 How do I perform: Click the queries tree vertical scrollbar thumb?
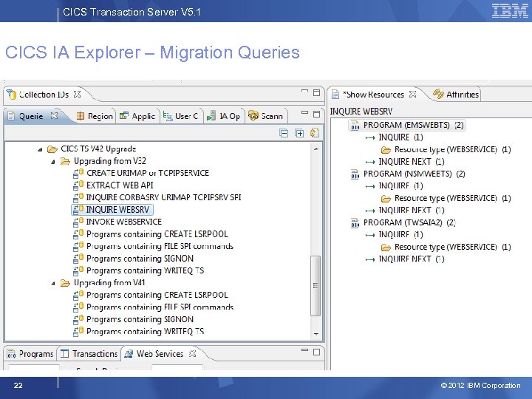(x=316, y=286)
